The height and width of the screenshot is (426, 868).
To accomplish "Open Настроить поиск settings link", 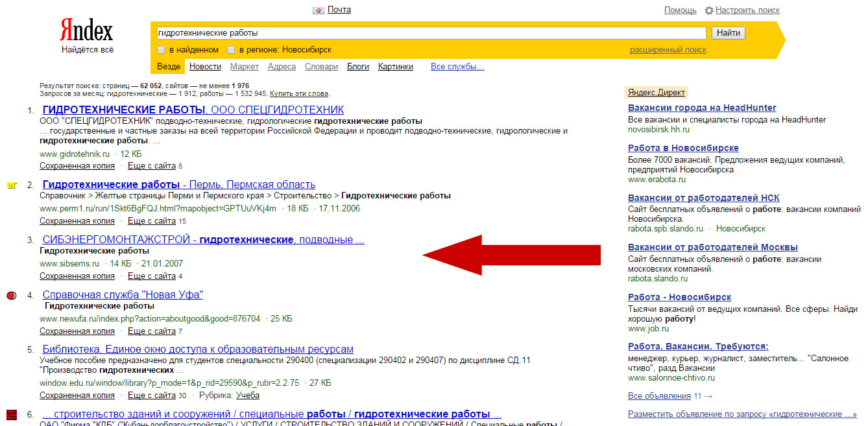I will (x=747, y=10).
